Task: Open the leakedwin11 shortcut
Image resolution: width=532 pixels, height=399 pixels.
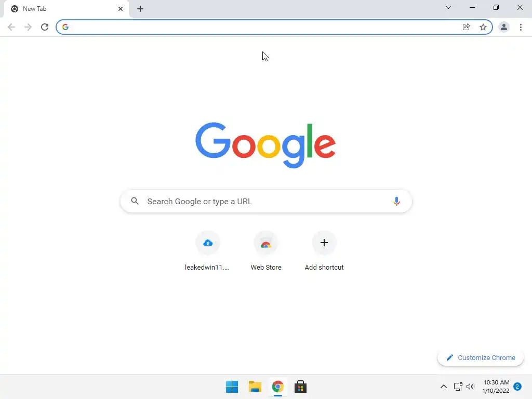Action: coord(208,251)
